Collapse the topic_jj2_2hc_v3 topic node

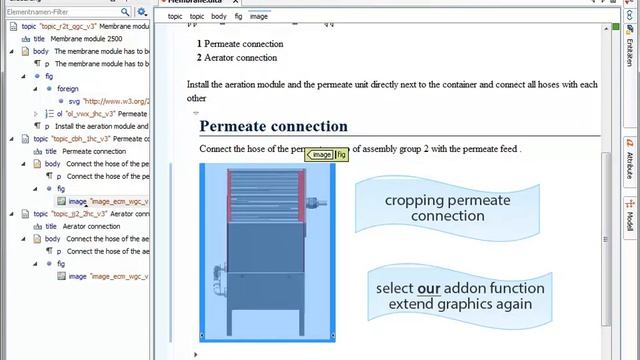(11, 214)
